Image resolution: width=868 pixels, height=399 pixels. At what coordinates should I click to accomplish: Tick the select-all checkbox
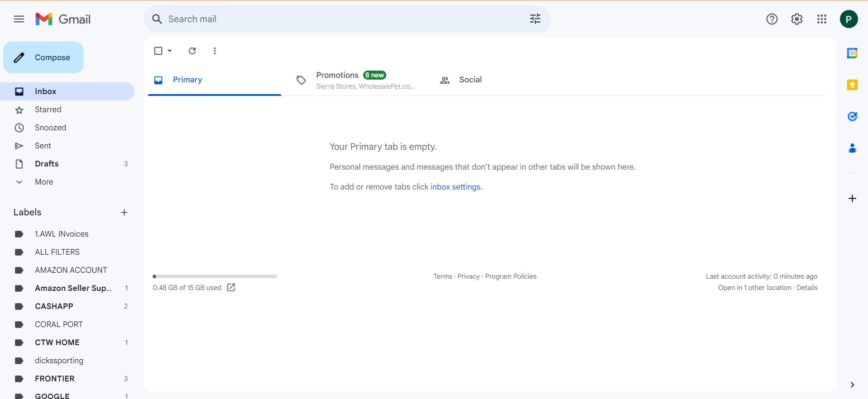point(158,51)
